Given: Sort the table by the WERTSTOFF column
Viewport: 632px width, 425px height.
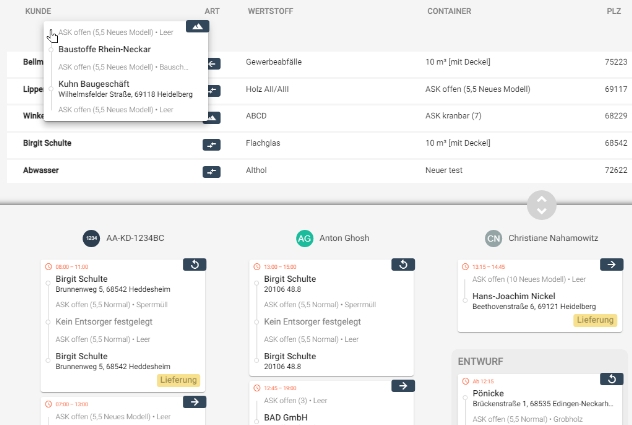Looking at the screenshot, I should tap(270, 11).
